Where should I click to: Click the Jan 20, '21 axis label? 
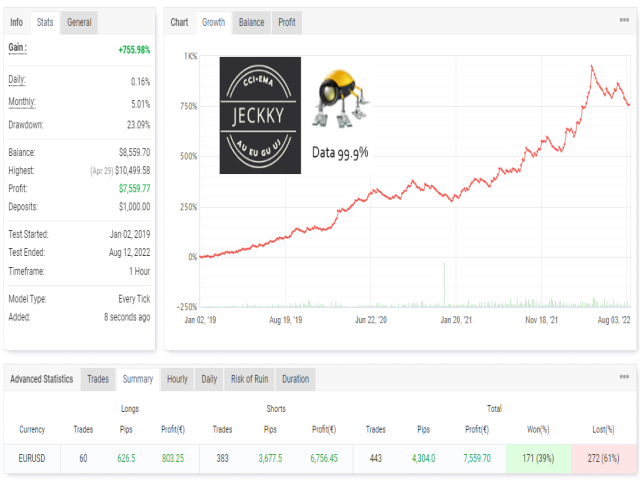tap(456, 320)
